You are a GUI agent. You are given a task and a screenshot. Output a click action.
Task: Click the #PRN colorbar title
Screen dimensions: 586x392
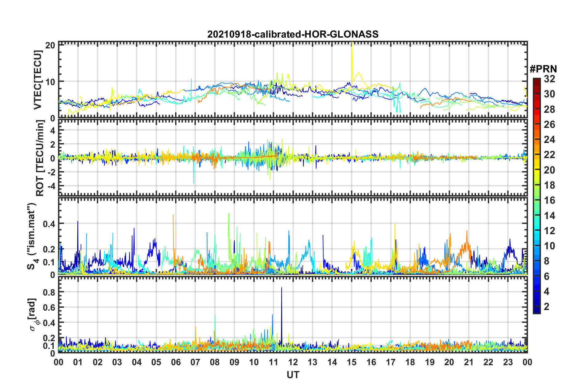pos(543,69)
